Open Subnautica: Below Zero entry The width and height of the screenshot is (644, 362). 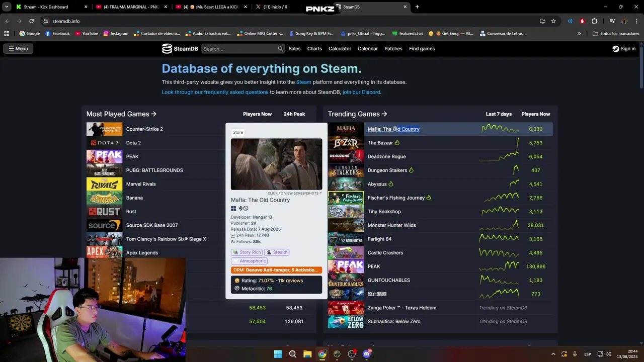[394, 321]
